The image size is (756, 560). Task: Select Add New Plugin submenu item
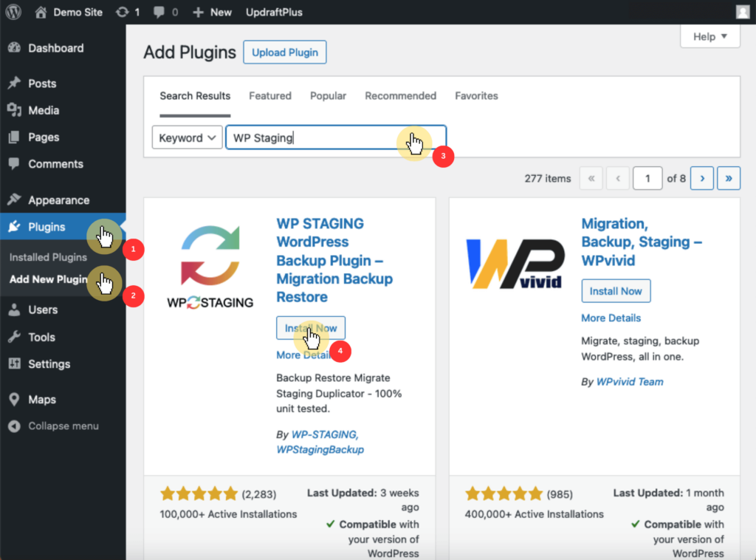tap(49, 279)
